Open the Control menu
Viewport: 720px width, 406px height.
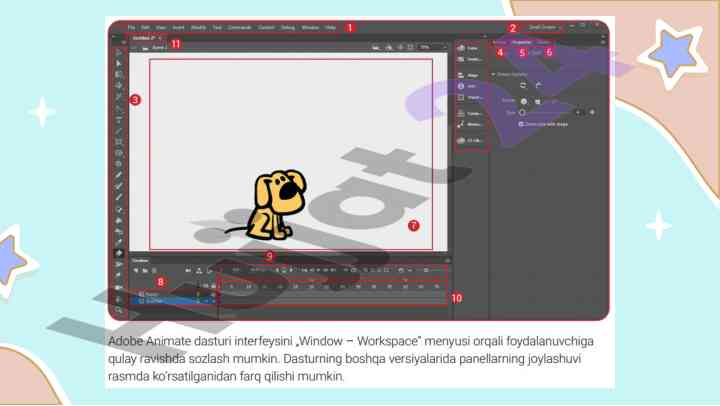[266, 28]
